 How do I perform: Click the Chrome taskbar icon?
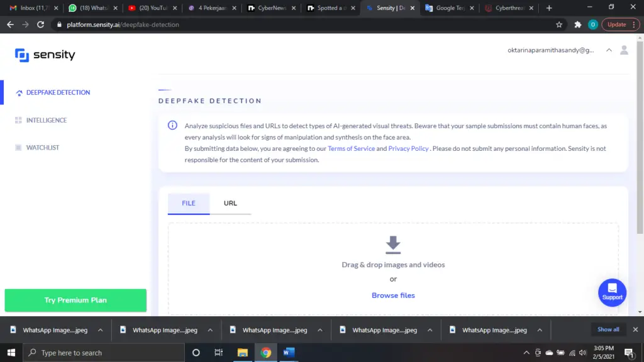(266, 353)
